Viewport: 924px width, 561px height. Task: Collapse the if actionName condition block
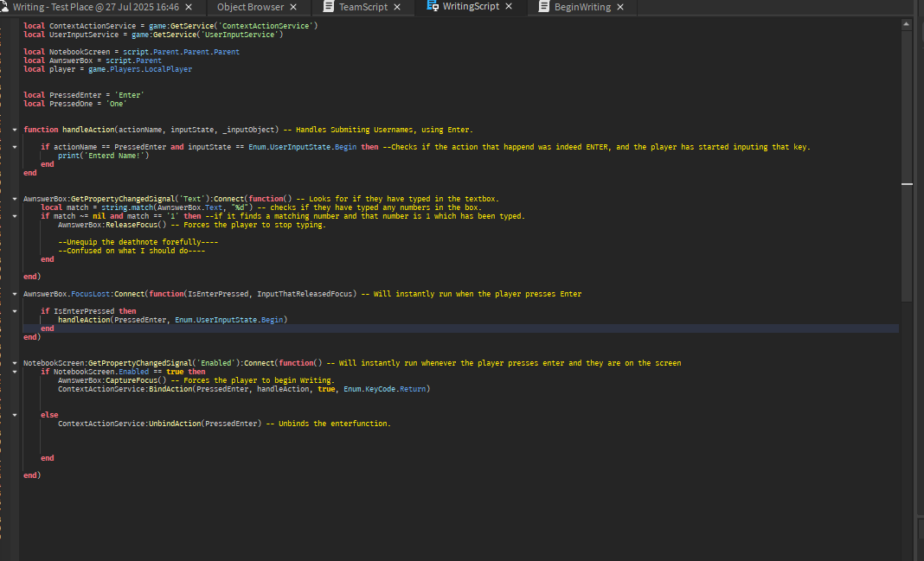point(13,146)
